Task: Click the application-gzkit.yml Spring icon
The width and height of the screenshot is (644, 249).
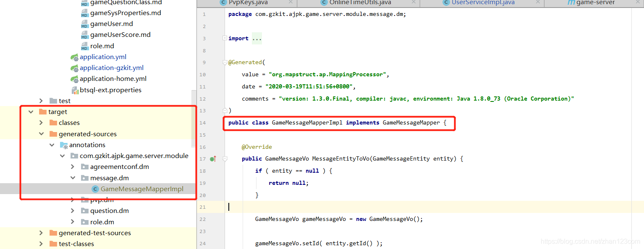Action: 74,68
